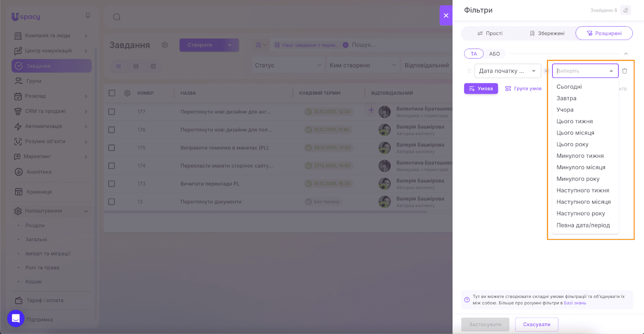Check the checkbox for task 173
The width and height of the screenshot is (644, 334).
111,184
